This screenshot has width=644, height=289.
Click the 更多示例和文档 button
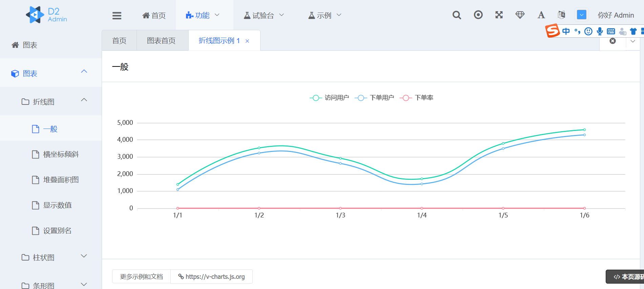coord(141,276)
